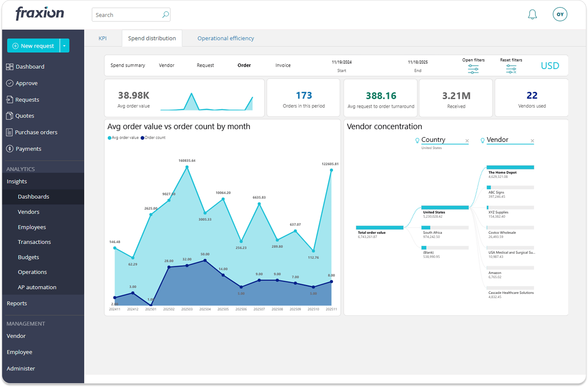Open the Dashboard from the sidebar
The height and width of the screenshot is (387, 588).
(x=30, y=67)
